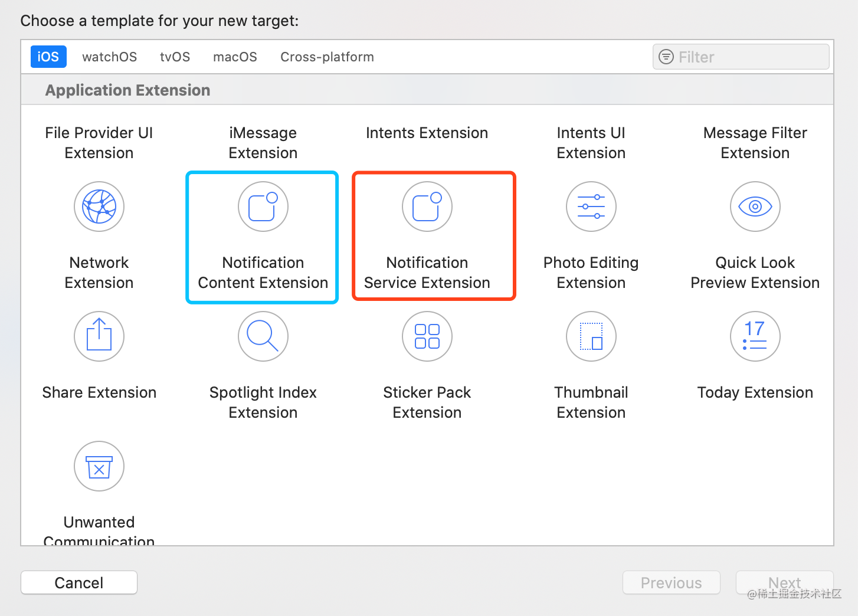858x616 pixels.
Task: Select "File Provider UI Extension" label
Action: click(x=99, y=143)
